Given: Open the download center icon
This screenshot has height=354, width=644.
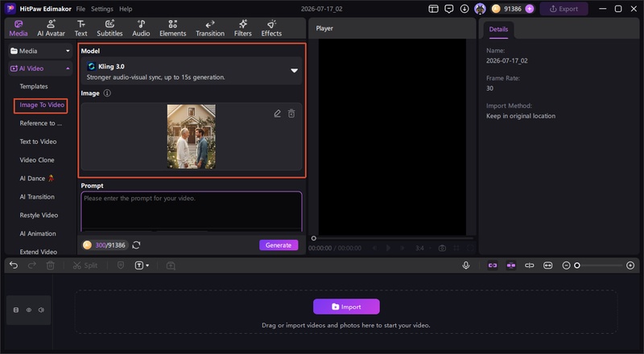Looking at the screenshot, I should [x=464, y=9].
